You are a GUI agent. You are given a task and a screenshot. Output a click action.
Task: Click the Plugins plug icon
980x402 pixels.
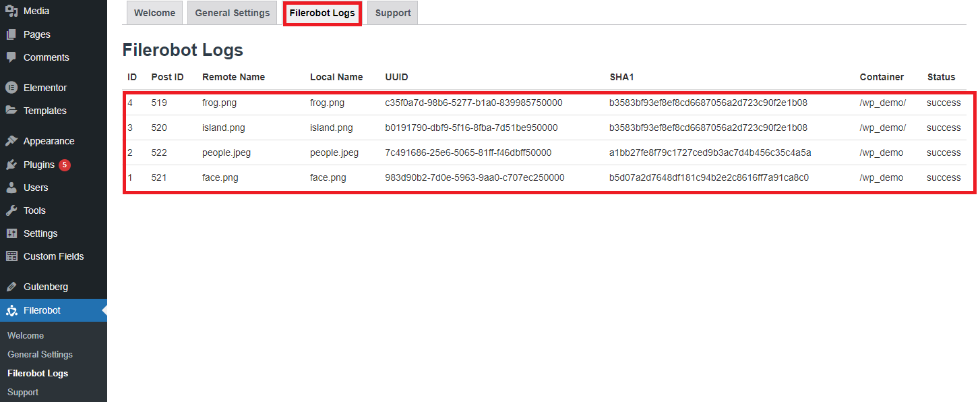pyautogui.click(x=11, y=165)
